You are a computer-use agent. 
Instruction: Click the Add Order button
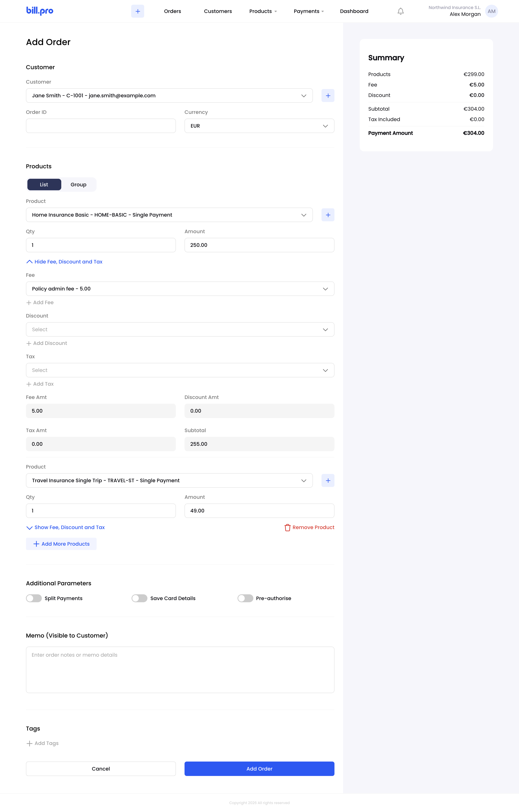[x=259, y=769]
